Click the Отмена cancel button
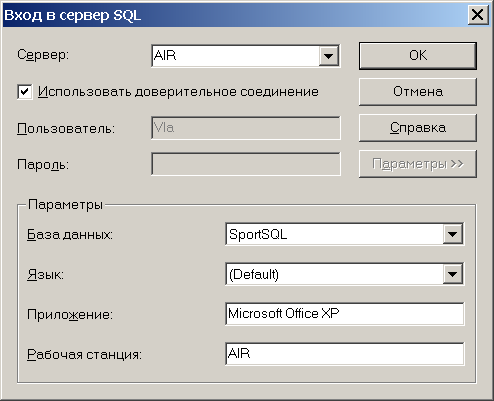This screenshot has height=401, width=494. pos(418,92)
